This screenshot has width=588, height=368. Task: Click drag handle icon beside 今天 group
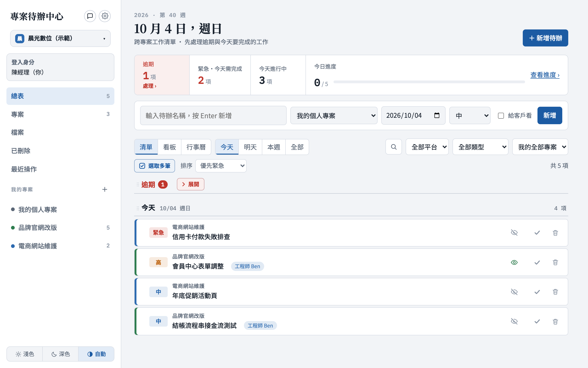pos(138,208)
